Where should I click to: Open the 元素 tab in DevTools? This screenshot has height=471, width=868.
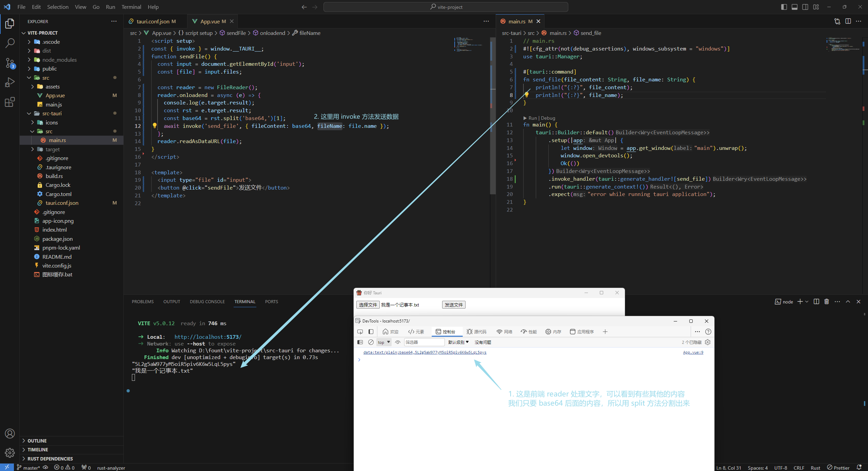tap(416, 332)
